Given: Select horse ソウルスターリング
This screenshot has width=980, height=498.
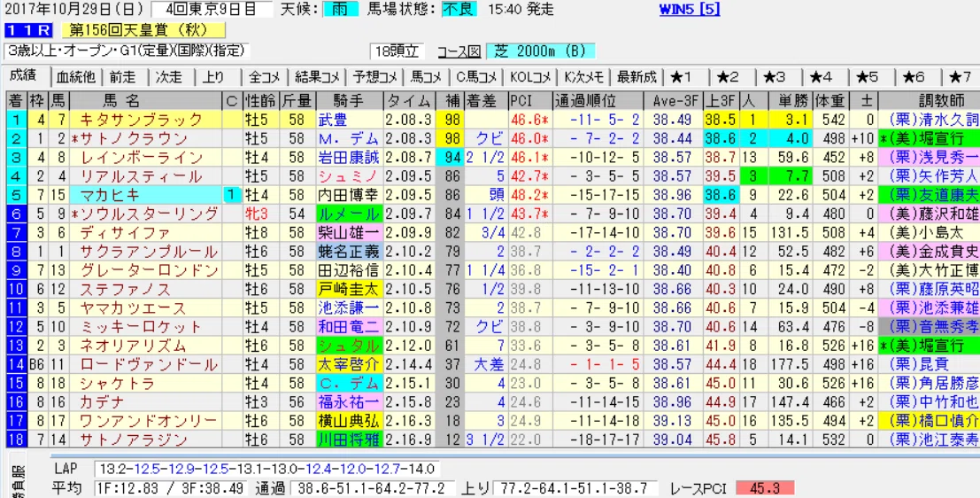Looking at the screenshot, I should click(145, 214).
